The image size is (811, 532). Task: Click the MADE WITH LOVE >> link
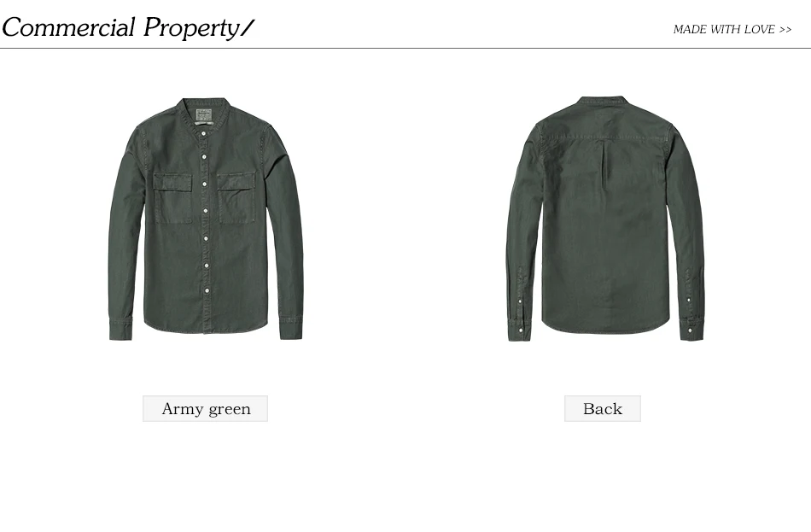(732, 30)
